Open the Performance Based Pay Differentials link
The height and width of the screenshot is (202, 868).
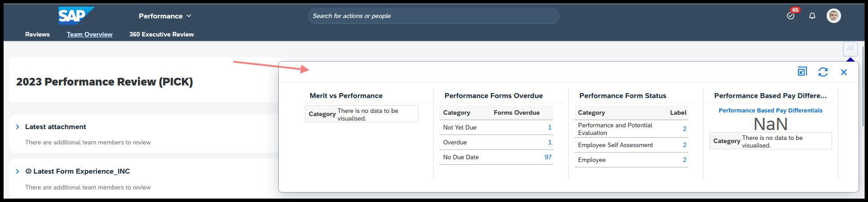tap(770, 110)
